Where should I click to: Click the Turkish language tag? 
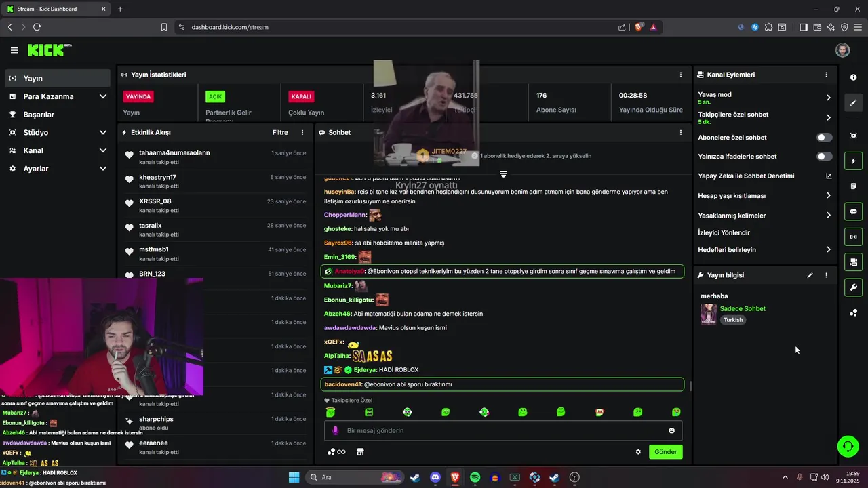pyautogui.click(x=733, y=320)
